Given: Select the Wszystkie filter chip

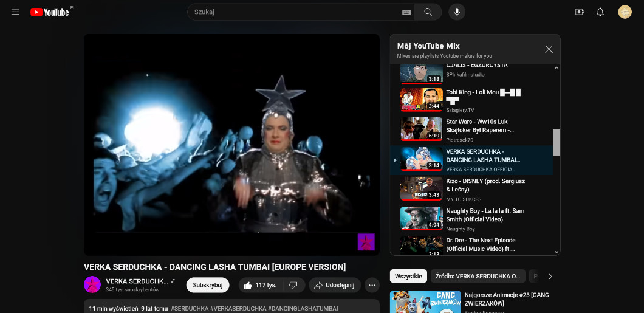Looking at the screenshot, I should click(x=408, y=276).
